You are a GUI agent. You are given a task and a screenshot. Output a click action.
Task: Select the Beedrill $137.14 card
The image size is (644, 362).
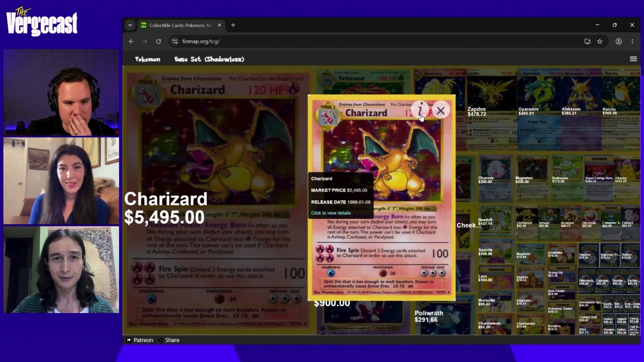495,221
